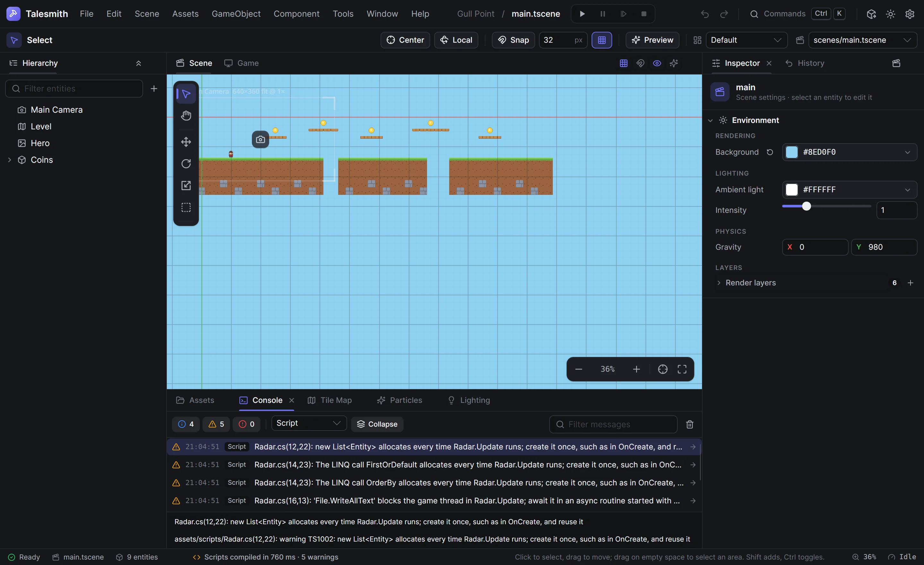Click the Background color swatch
The width and height of the screenshot is (924, 565).
(791, 152)
